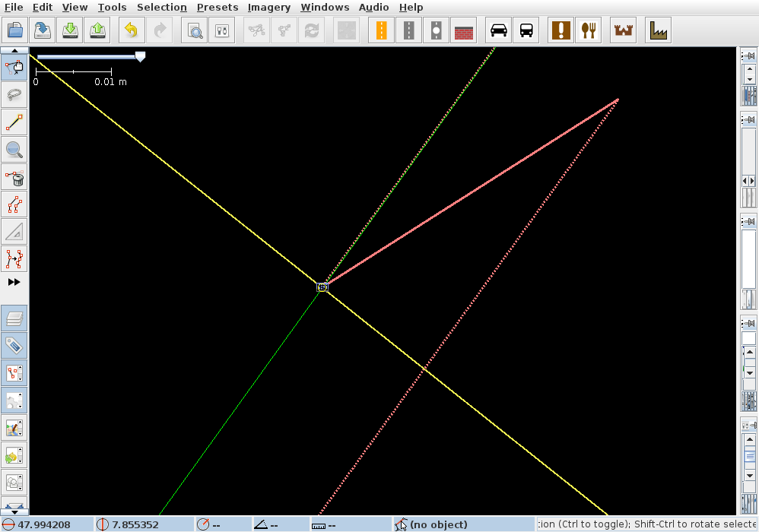
Task: Select the red brick wall preset icon
Action: click(x=464, y=30)
